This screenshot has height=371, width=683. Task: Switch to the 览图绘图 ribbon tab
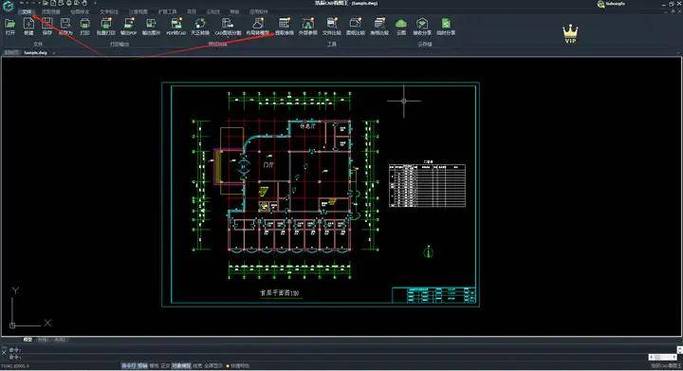[51, 12]
